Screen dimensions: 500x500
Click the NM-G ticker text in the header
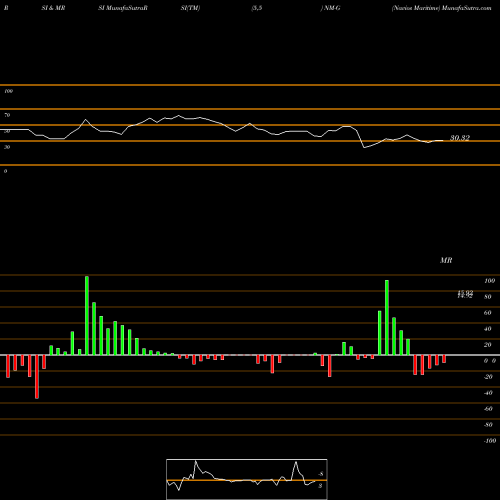point(331,8)
